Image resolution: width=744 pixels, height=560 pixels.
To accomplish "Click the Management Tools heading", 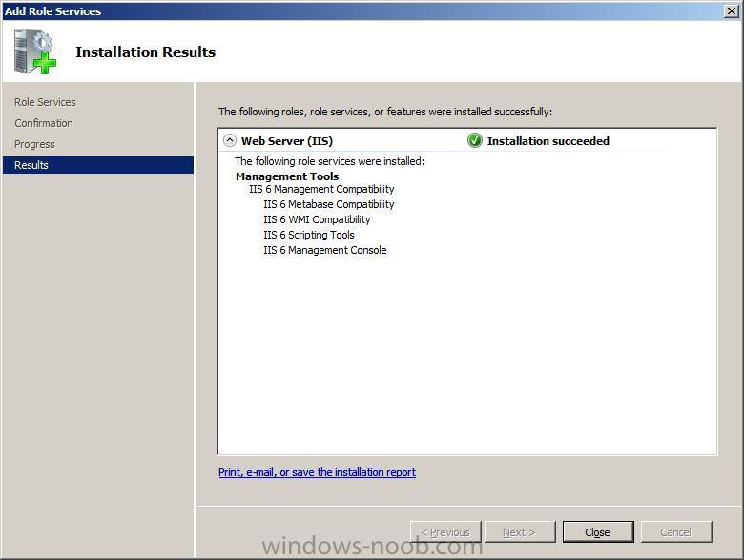I will coord(287,176).
